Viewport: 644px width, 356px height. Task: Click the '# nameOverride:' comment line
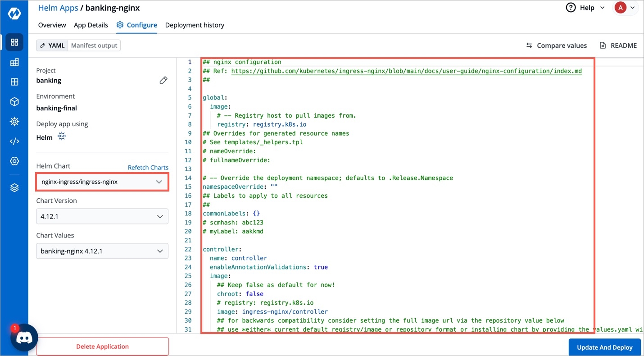[x=229, y=151]
